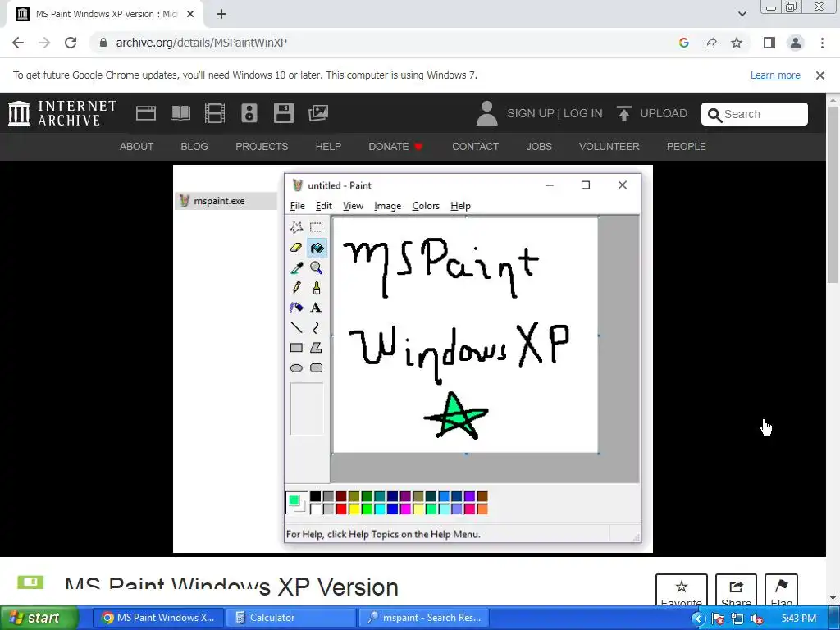Open a new Chrome tab
This screenshot has height=630, width=840.
point(221,14)
